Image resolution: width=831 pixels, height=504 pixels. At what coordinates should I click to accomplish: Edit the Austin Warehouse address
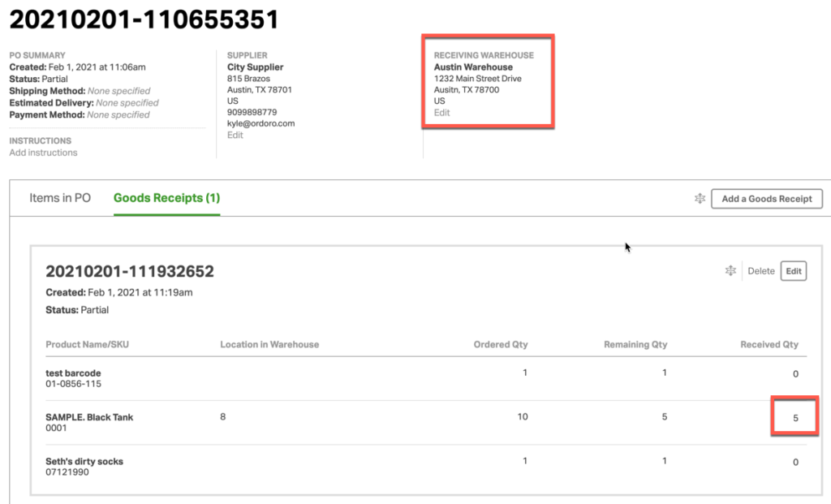coord(441,112)
